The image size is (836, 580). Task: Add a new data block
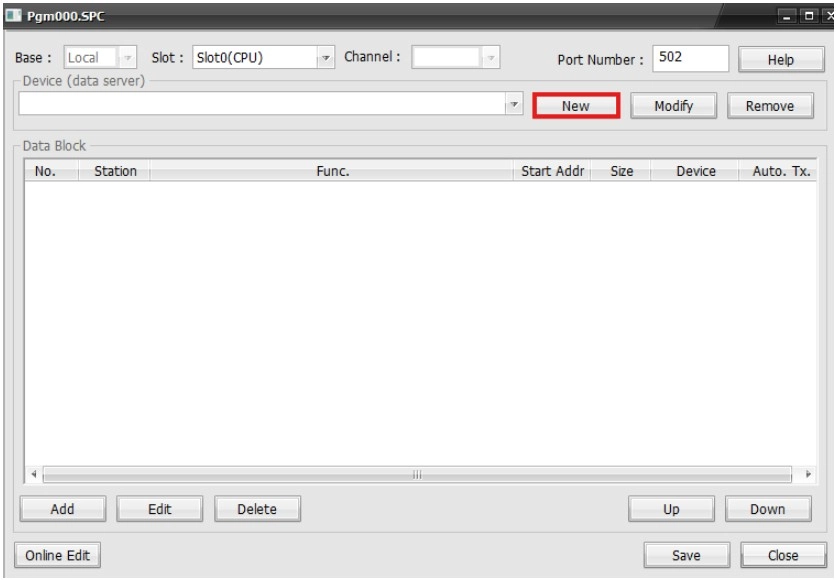pos(62,509)
